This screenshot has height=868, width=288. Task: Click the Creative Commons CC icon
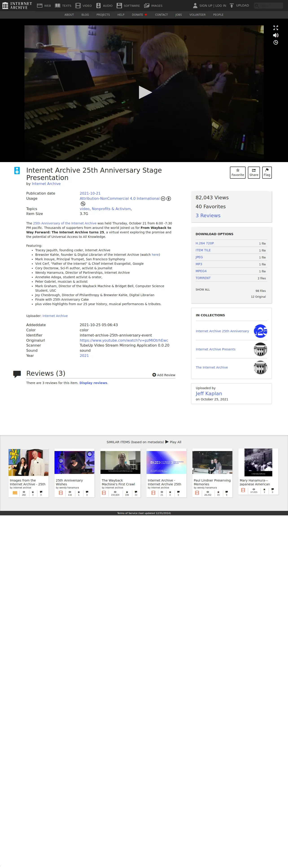[163, 199]
